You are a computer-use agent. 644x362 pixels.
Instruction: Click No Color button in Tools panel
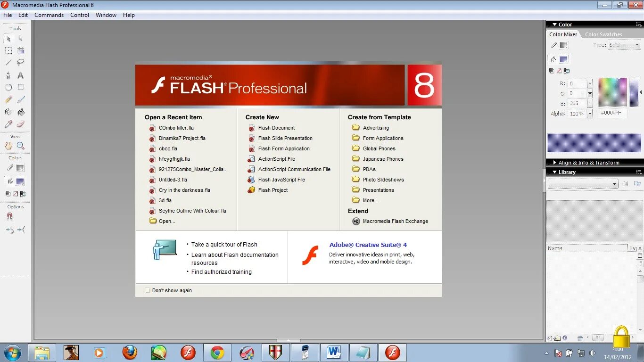(16, 194)
